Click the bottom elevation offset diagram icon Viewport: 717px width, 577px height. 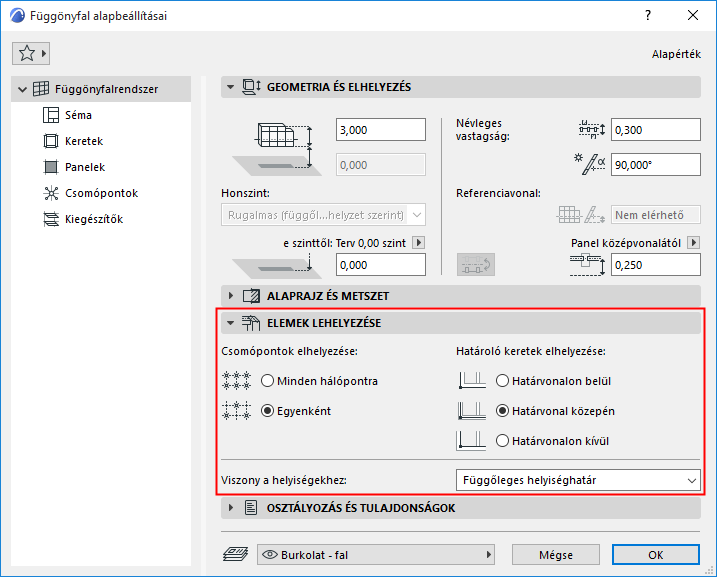click(278, 266)
